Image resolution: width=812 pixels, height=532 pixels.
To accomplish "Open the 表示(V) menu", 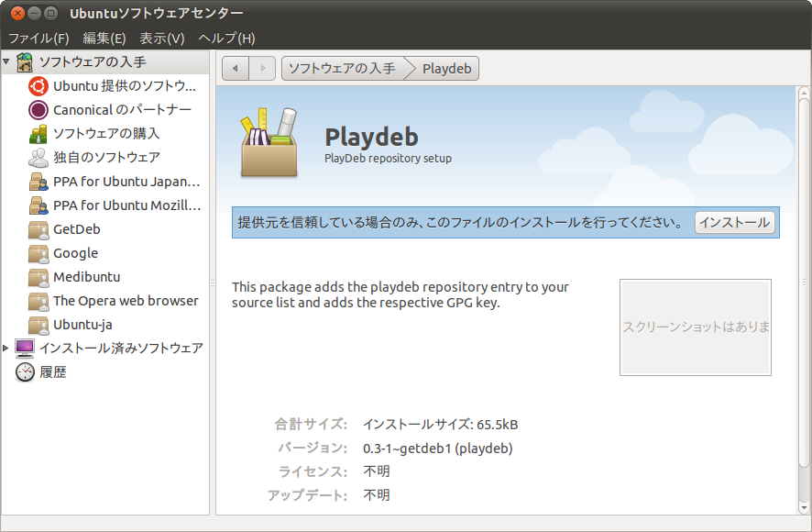I will (x=161, y=39).
